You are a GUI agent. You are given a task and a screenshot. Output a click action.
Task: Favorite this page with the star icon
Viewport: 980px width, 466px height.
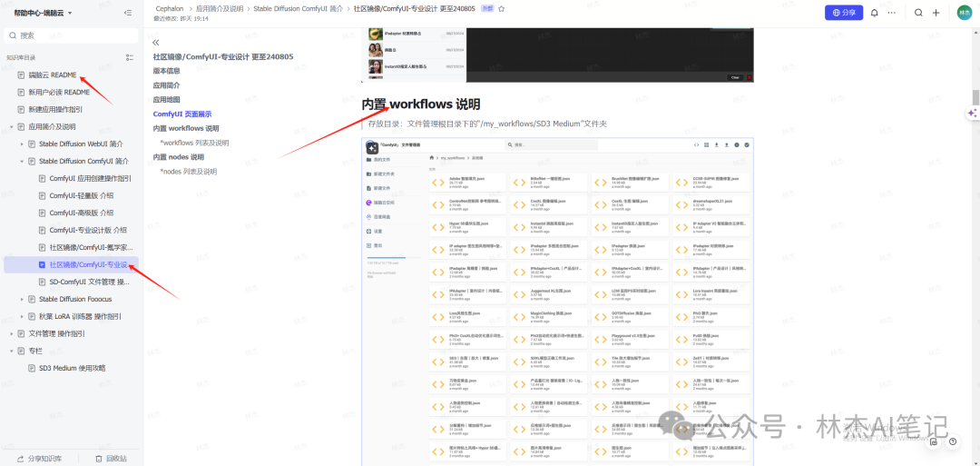tap(501, 9)
